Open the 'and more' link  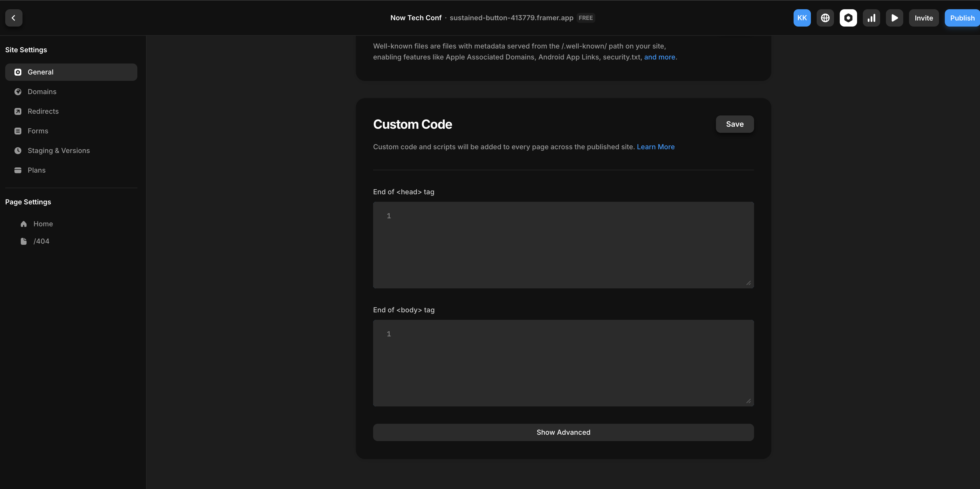(x=659, y=57)
